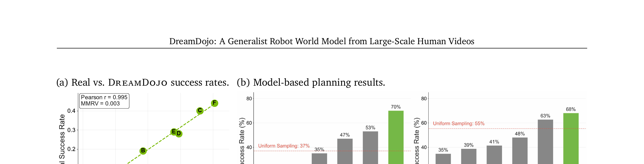Click the scatter point labeled B

[x=143, y=151]
